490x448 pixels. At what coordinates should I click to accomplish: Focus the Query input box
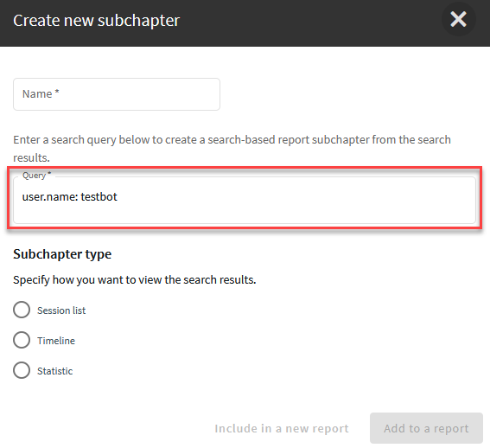click(245, 200)
